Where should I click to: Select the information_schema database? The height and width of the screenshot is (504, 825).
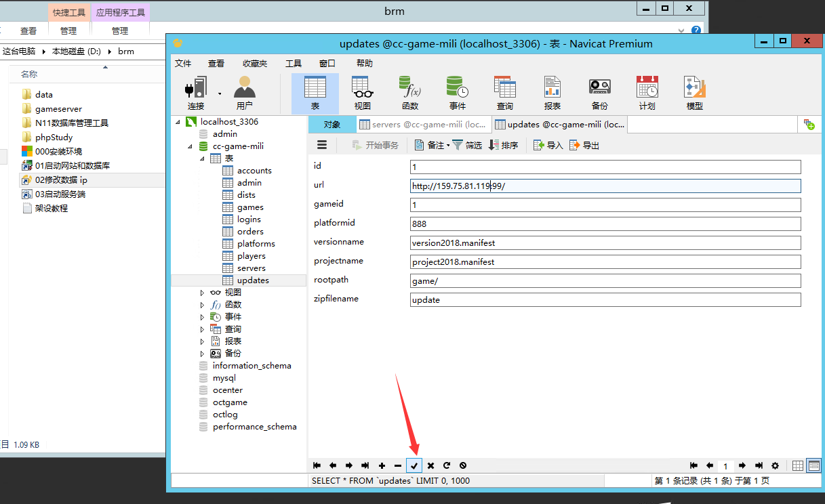click(251, 366)
